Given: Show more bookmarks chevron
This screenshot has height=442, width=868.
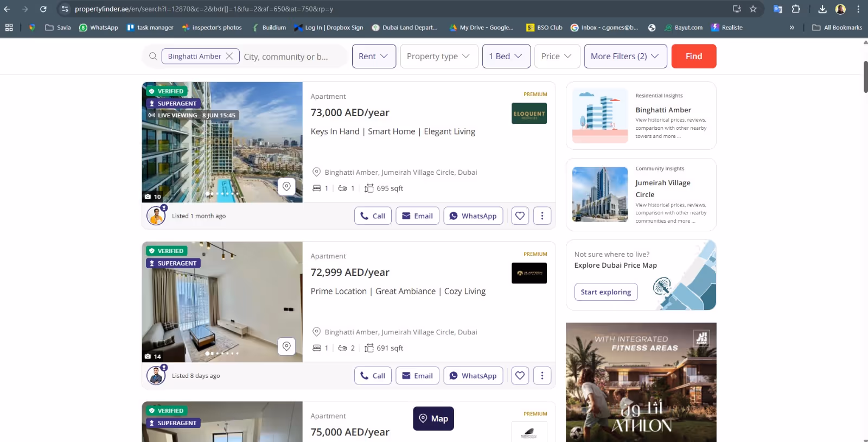Looking at the screenshot, I should tap(792, 27).
